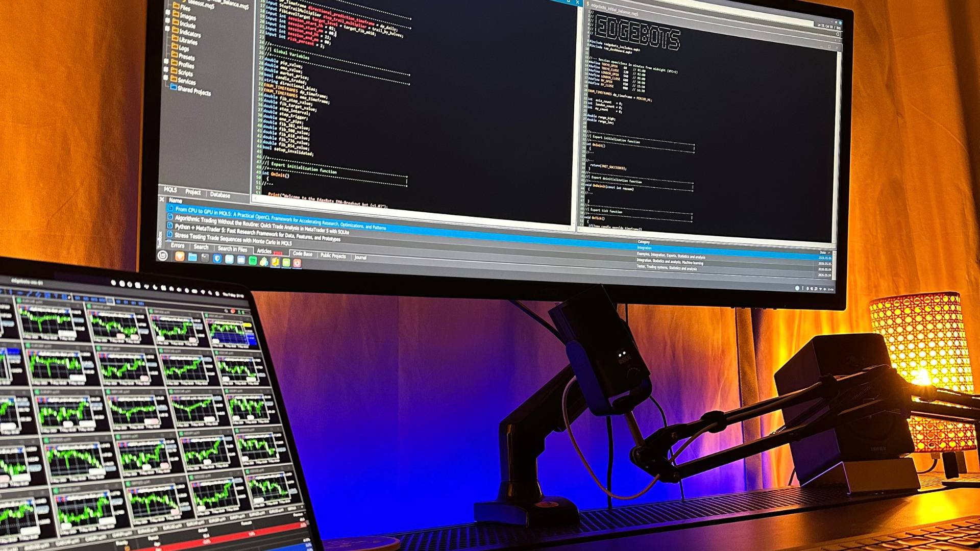Screen dimensions: 980x551
Task: Close the Toolbox panel with the X
Action: click(162, 199)
